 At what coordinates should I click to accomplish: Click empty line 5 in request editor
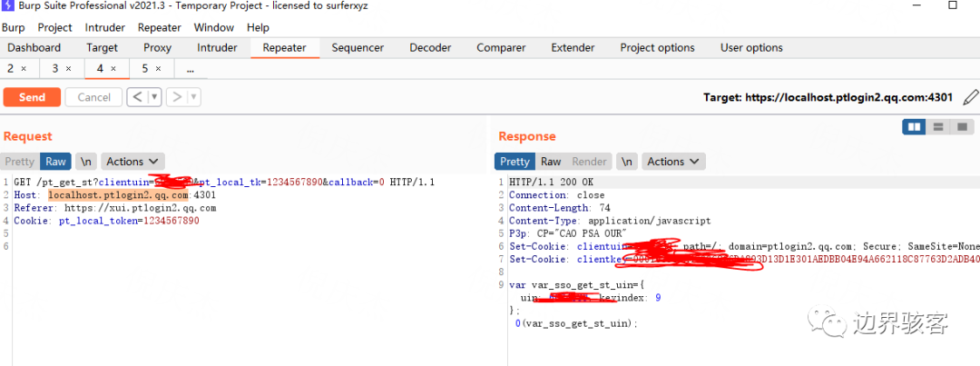pyautogui.click(x=250, y=233)
